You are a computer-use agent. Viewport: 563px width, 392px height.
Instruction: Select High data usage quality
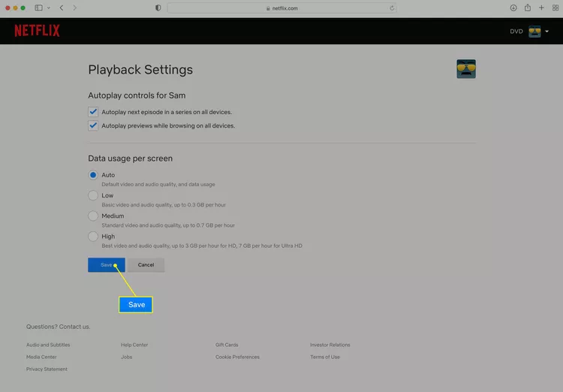pyautogui.click(x=93, y=237)
